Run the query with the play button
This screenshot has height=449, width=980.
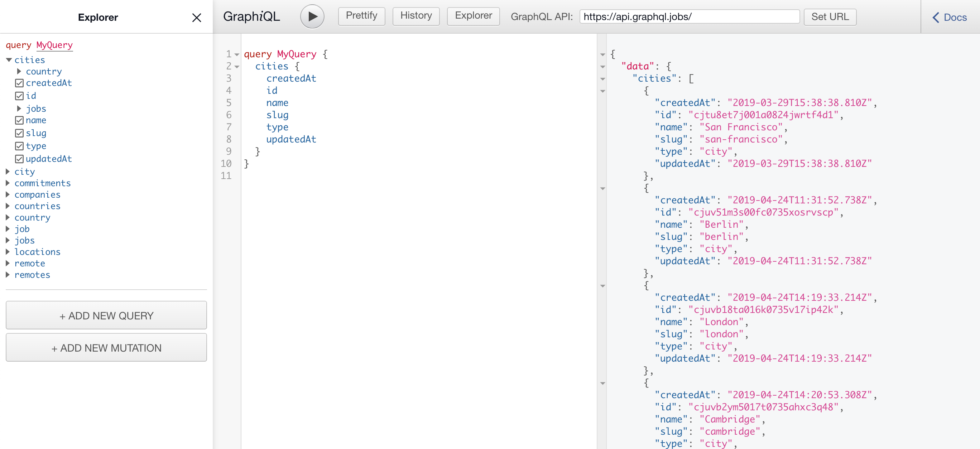(x=312, y=17)
